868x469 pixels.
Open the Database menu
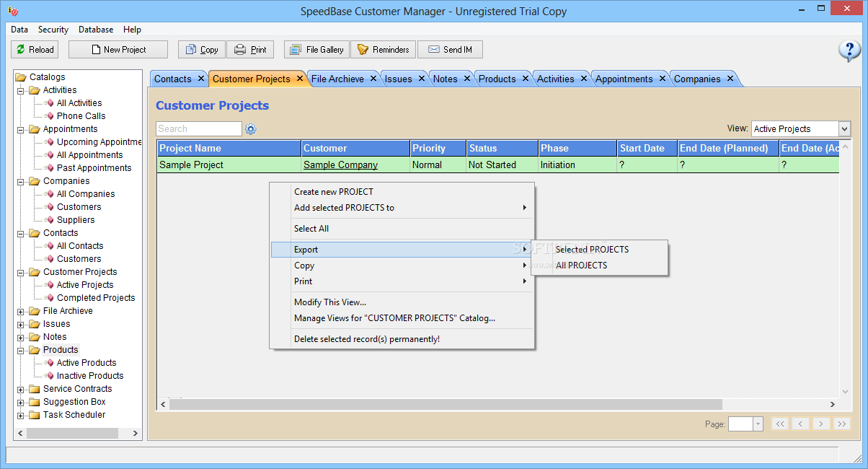coord(96,30)
